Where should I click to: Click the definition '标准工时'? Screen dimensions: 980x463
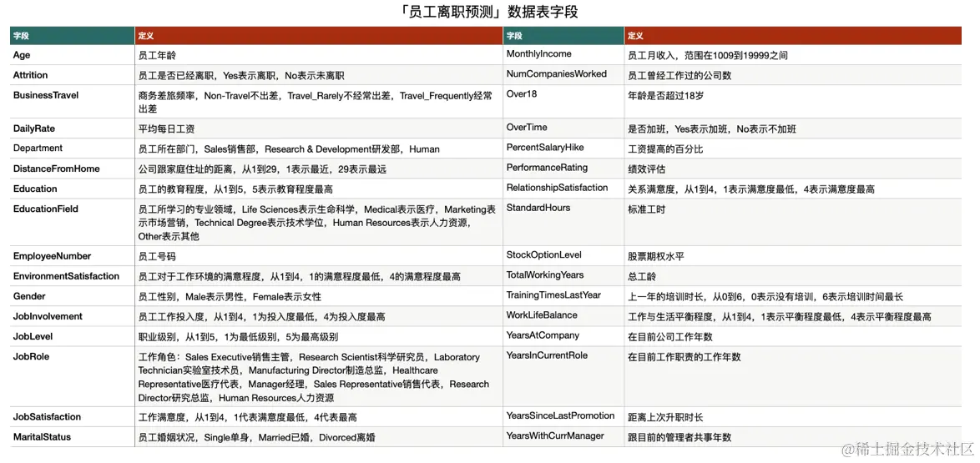point(646,209)
